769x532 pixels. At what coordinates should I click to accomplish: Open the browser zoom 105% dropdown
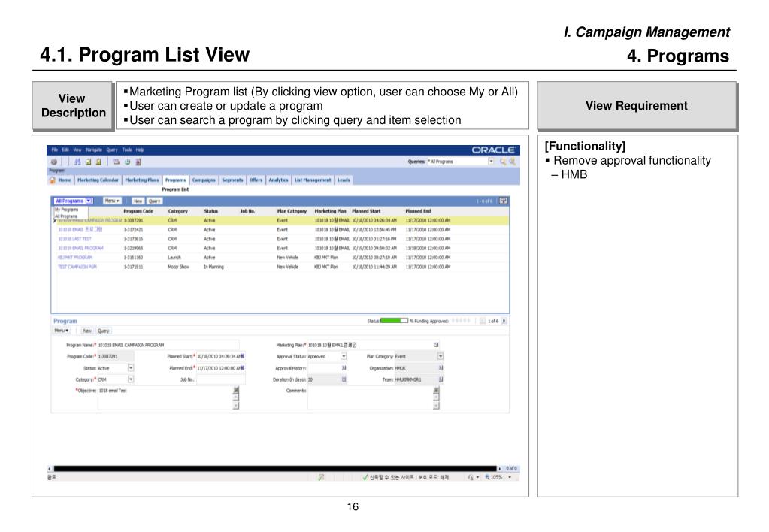click(510, 477)
